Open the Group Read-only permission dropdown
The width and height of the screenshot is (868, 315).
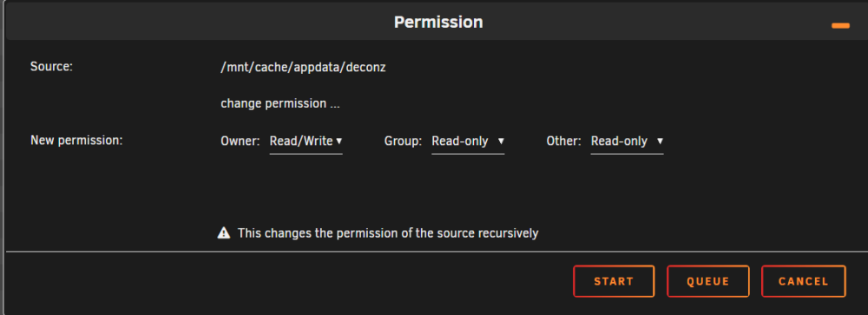click(x=468, y=141)
